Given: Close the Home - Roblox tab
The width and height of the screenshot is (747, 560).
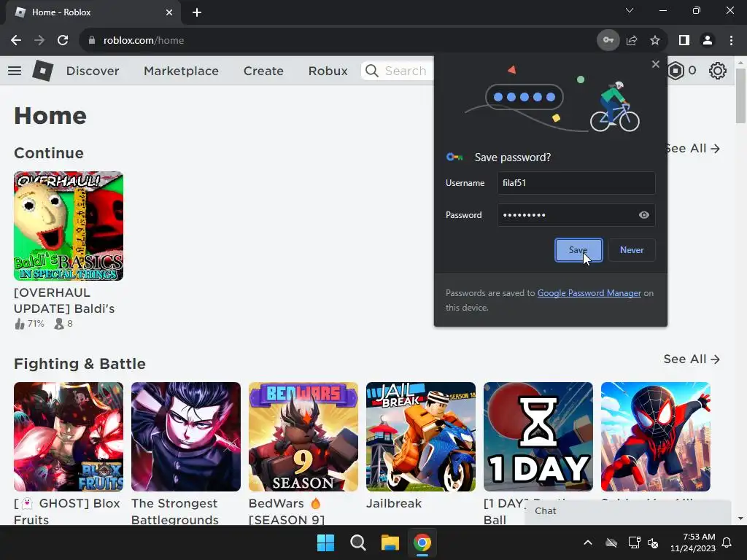Looking at the screenshot, I should [x=169, y=12].
